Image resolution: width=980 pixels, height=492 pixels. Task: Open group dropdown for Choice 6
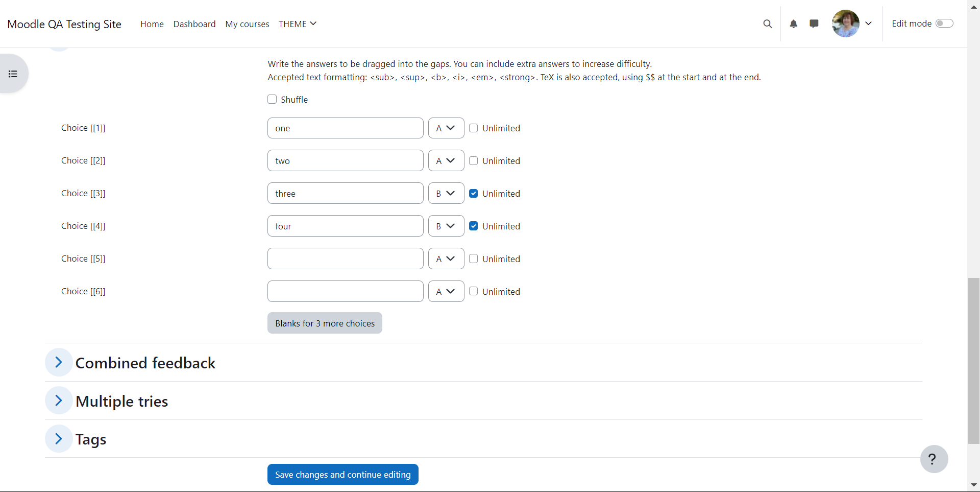pyautogui.click(x=446, y=291)
